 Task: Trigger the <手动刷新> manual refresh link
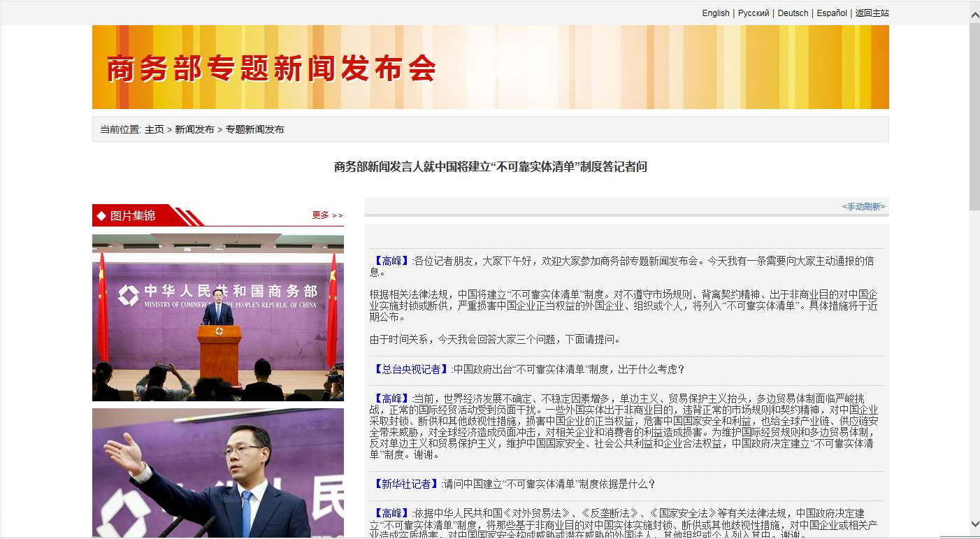862,207
